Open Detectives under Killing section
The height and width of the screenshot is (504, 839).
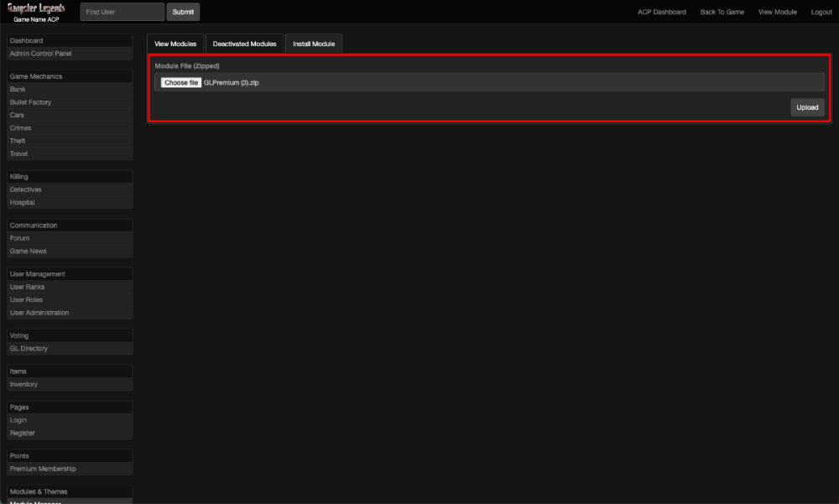click(25, 190)
